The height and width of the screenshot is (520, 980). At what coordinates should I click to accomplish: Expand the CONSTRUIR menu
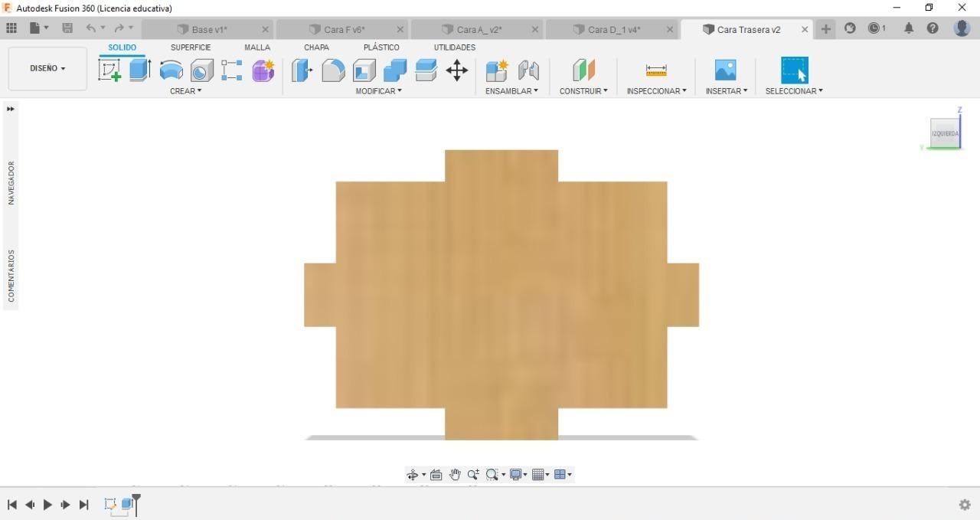click(x=583, y=91)
